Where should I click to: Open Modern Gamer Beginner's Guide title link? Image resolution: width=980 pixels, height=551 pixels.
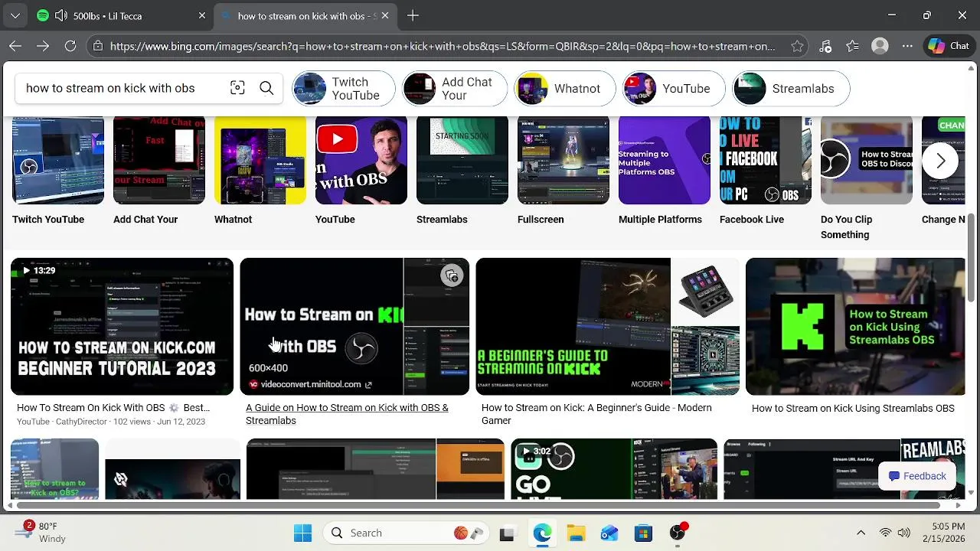tap(596, 414)
